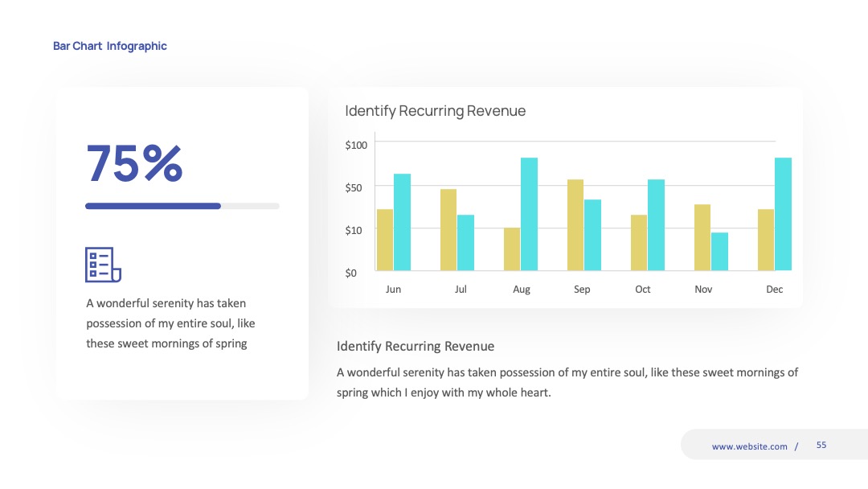
Task: Click the Jul month label
Action: [461, 289]
